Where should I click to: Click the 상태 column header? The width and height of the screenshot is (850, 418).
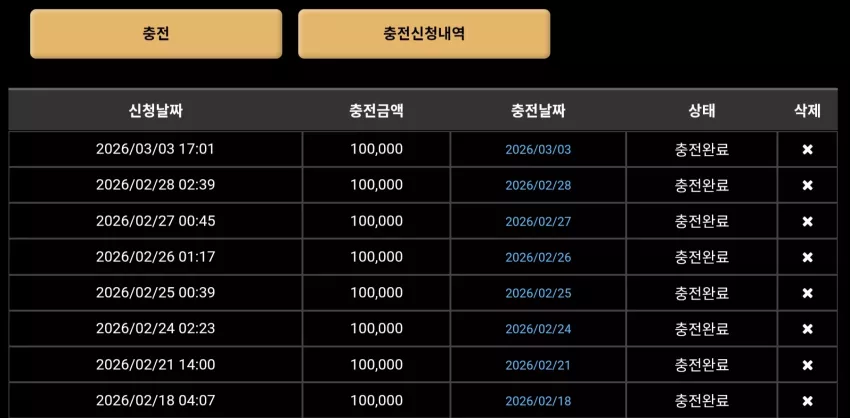[x=702, y=111]
